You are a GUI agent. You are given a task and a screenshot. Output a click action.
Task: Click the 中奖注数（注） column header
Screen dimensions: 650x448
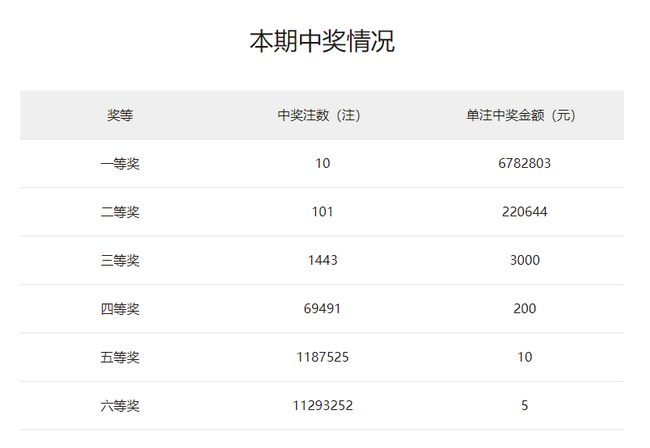[322, 115]
